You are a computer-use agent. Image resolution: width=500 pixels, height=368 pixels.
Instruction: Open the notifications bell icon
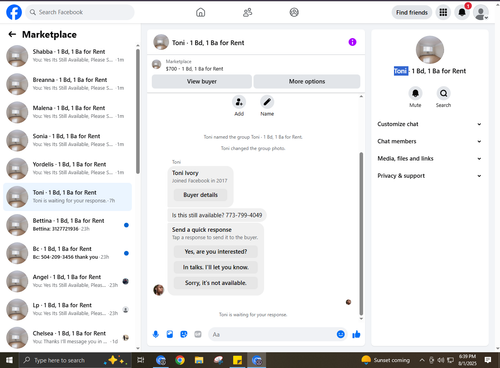point(462,12)
